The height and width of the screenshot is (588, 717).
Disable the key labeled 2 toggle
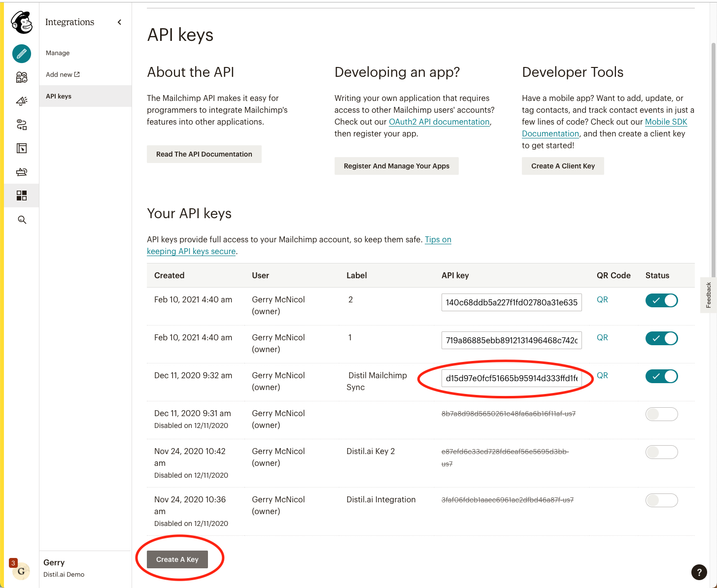(x=662, y=300)
